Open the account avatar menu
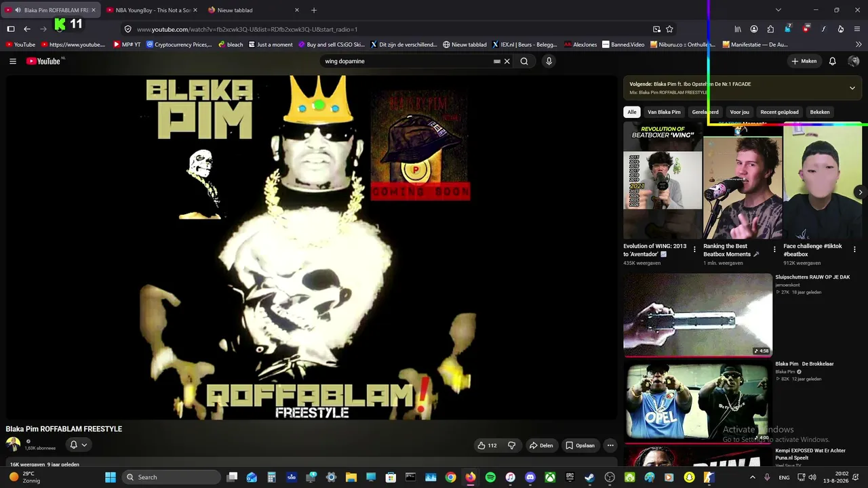 coord(854,61)
